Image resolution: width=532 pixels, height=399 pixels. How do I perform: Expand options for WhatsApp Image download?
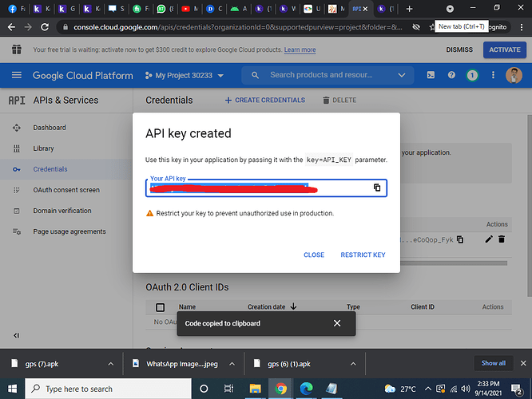click(232, 363)
